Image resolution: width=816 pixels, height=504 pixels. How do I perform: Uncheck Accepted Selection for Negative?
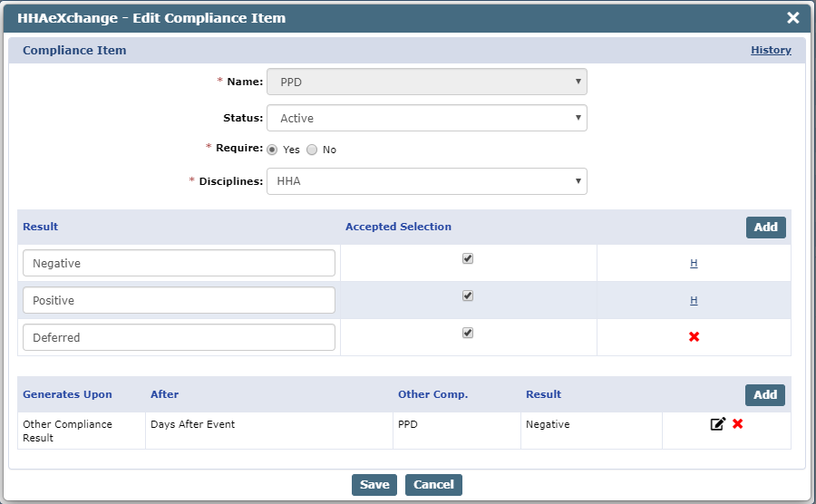[x=468, y=258]
